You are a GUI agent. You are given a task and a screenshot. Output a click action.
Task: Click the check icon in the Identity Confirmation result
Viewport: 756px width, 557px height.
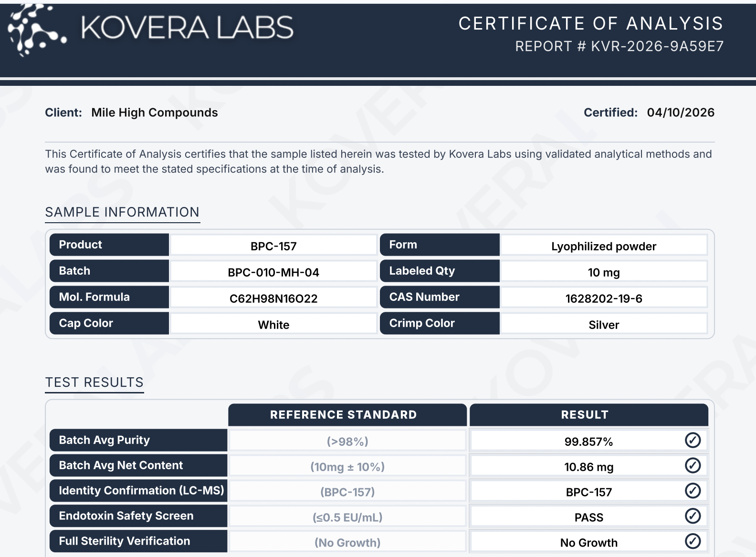click(693, 491)
